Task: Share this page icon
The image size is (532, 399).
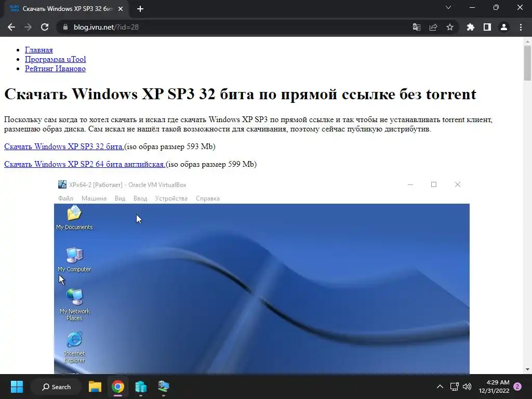Action: pos(433,27)
